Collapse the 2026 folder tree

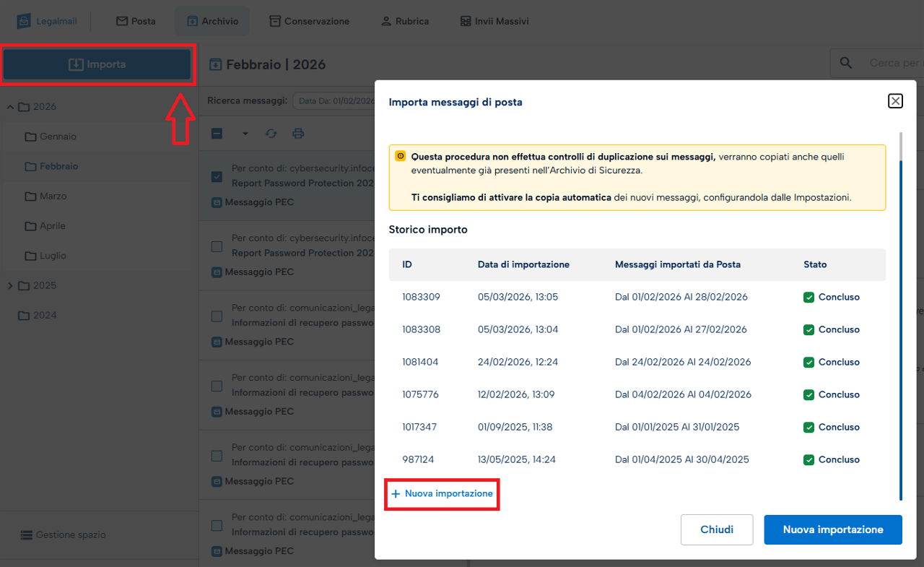click(x=10, y=107)
